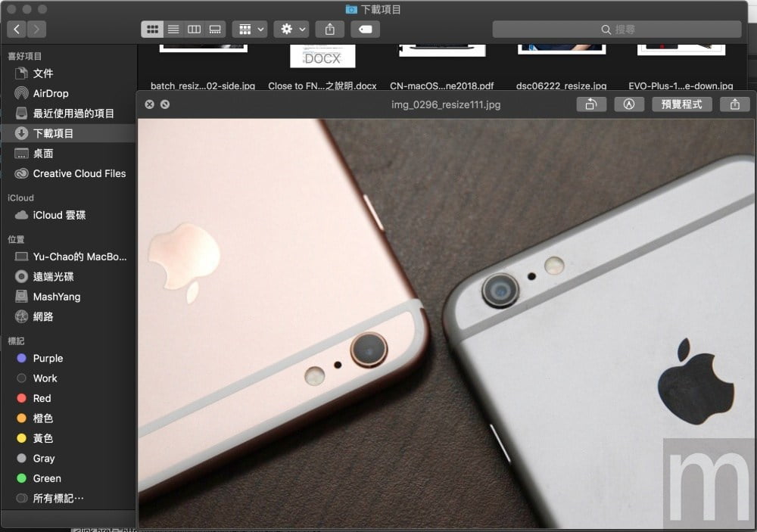Screen dimensions: 757x532
Task: Switch to column view mode
Action: 194,30
